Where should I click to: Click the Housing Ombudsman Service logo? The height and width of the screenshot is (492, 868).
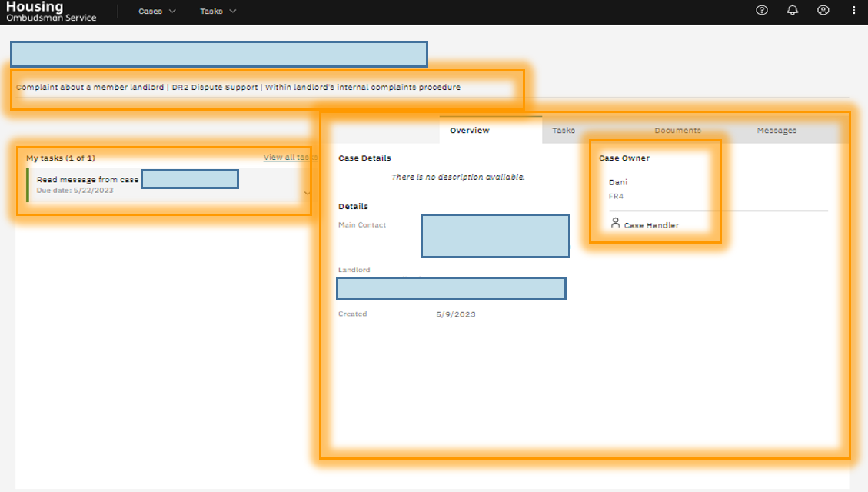[x=51, y=12]
